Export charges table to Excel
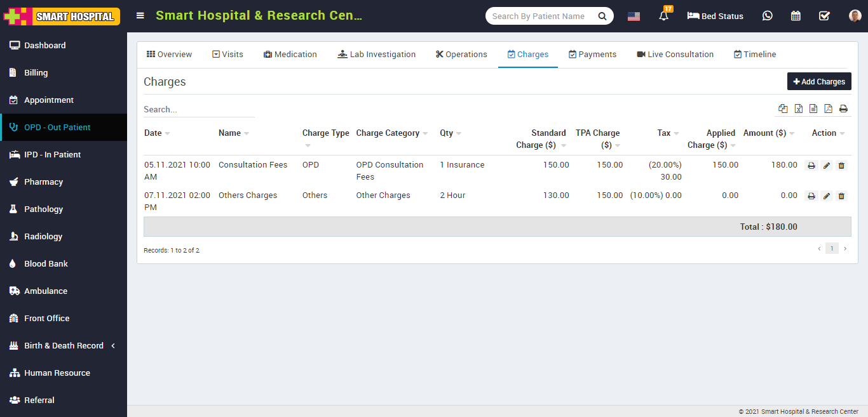The image size is (868, 417). tap(798, 109)
